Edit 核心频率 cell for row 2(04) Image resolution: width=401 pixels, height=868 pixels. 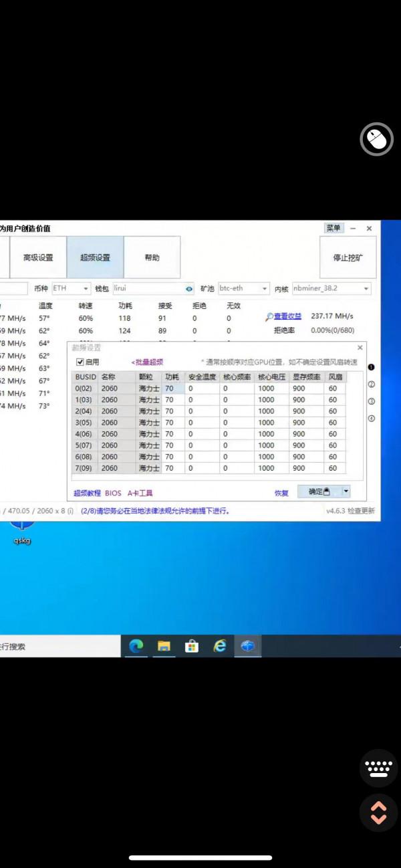point(237,411)
